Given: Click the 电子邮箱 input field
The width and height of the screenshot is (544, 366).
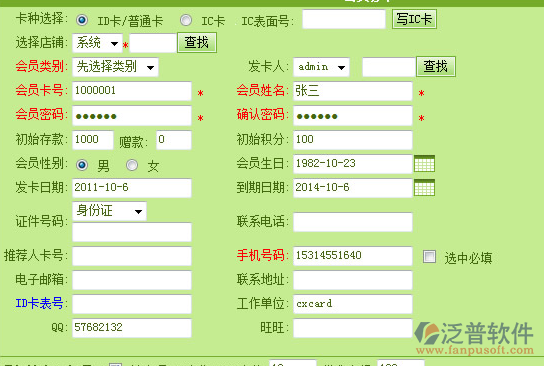Looking at the screenshot, I should (x=132, y=280).
